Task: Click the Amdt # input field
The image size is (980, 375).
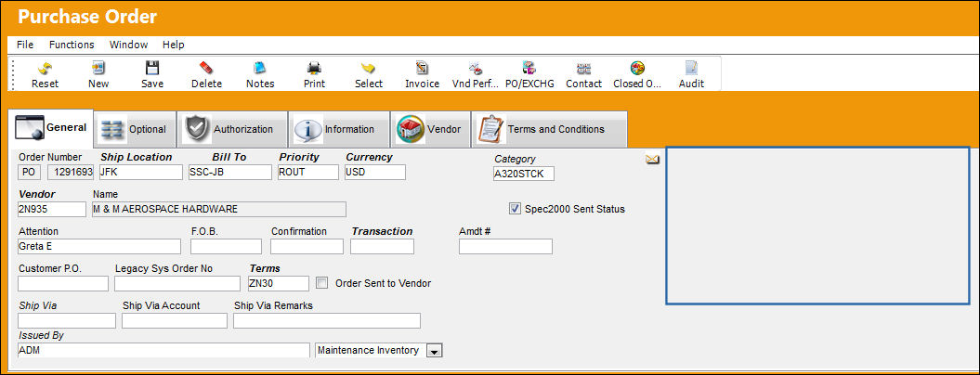Action: click(x=505, y=246)
